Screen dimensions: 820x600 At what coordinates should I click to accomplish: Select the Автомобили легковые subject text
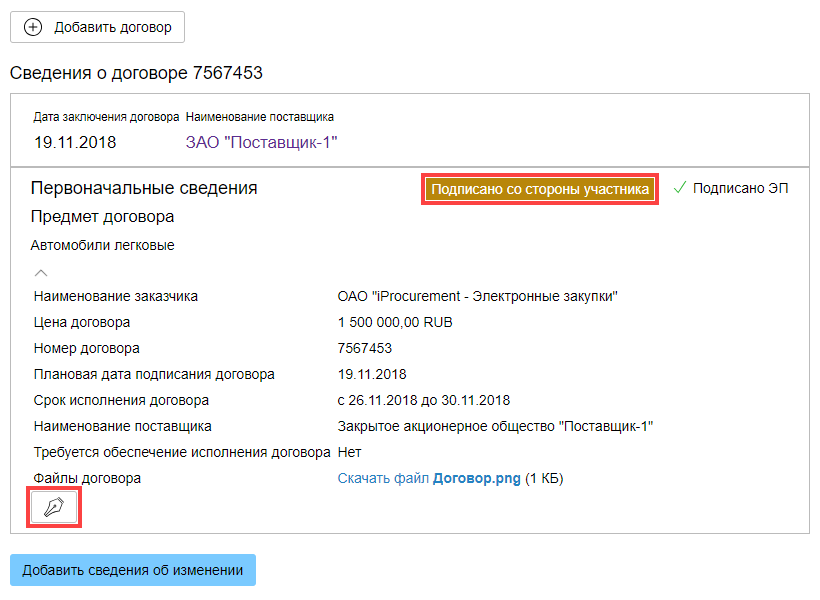click(102, 245)
